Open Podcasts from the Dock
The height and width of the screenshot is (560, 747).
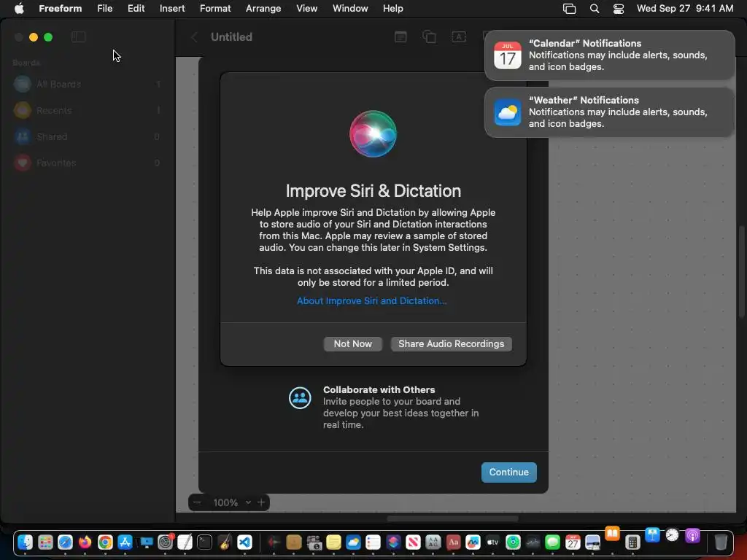pos(692,536)
